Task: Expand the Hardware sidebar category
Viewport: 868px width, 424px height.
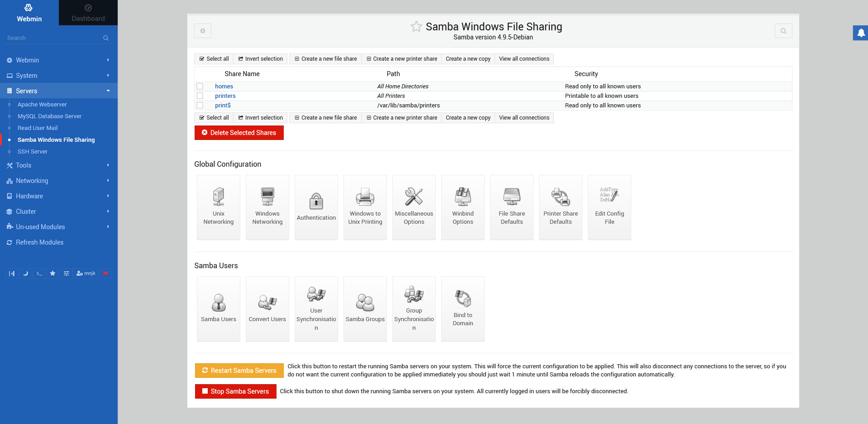Action: pos(59,196)
